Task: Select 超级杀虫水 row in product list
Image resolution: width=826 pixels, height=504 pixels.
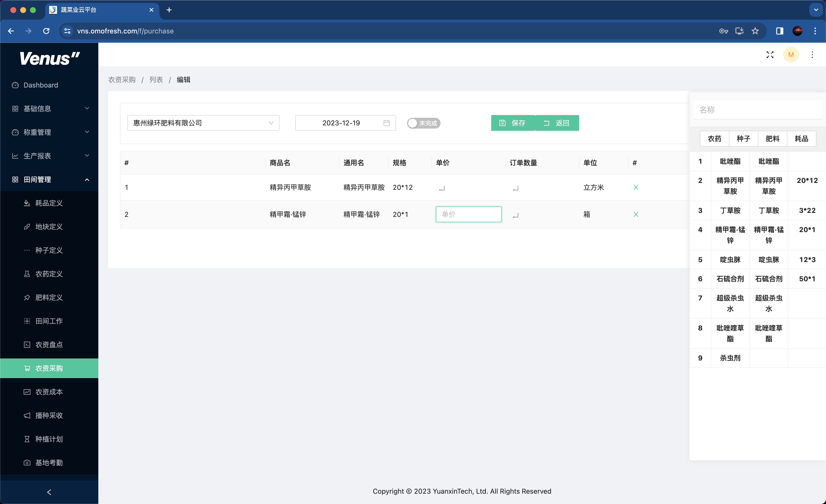Action: point(758,303)
